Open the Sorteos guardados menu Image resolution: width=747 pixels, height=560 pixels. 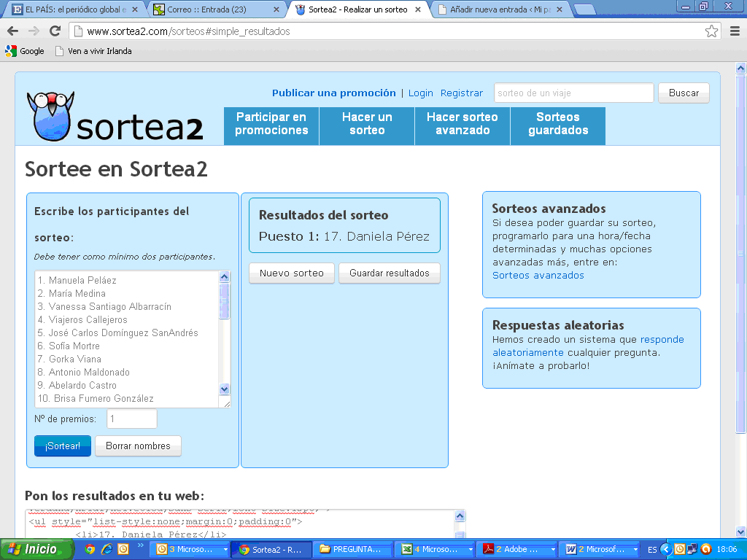(x=557, y=124)
